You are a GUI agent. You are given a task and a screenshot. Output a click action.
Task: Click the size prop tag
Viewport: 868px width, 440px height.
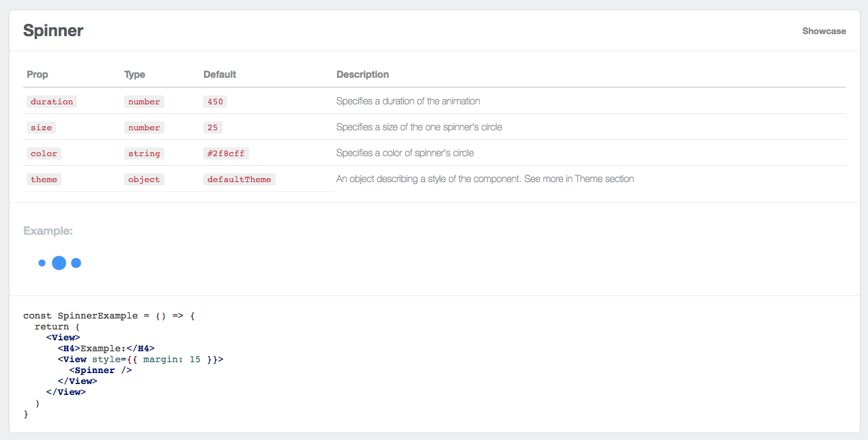coord(41,128)
